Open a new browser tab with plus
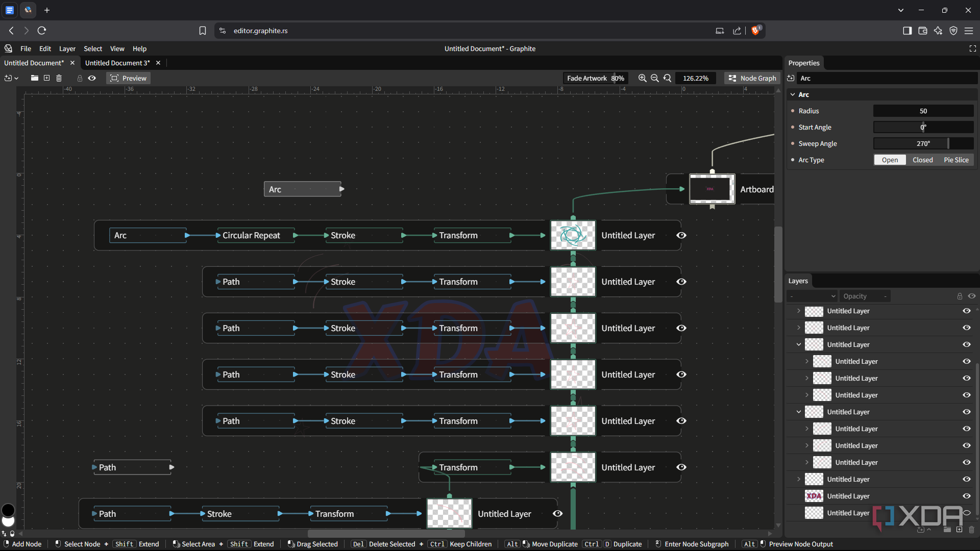Viewport: 980px width, 551px height. coord(47,10)
